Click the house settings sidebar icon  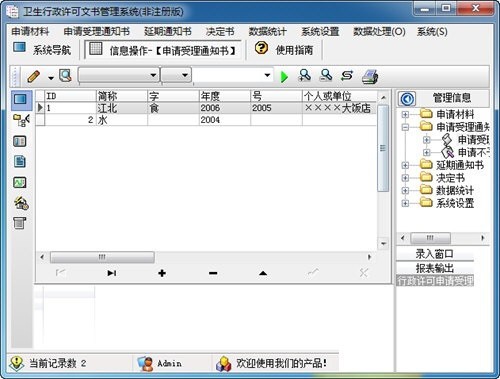click(x=21, y=203)
